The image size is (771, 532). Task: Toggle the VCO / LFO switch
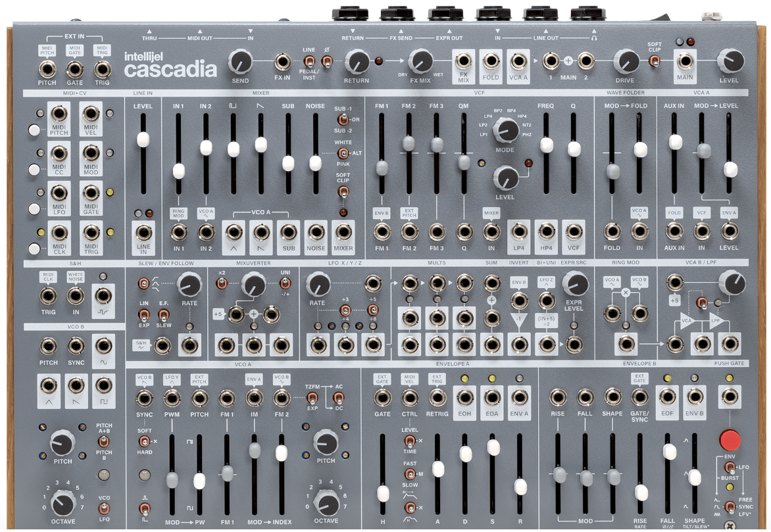coord(104,508)
